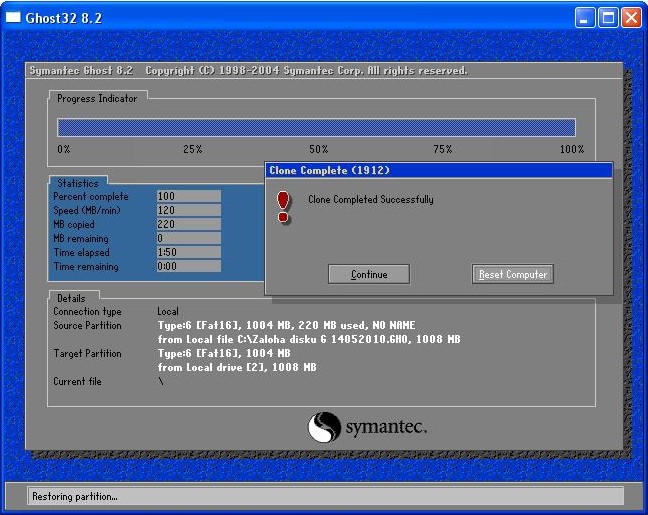Click the 'Current file' label
The width and height of the screenshot is (648, 515).
click(x=77, y=381)
